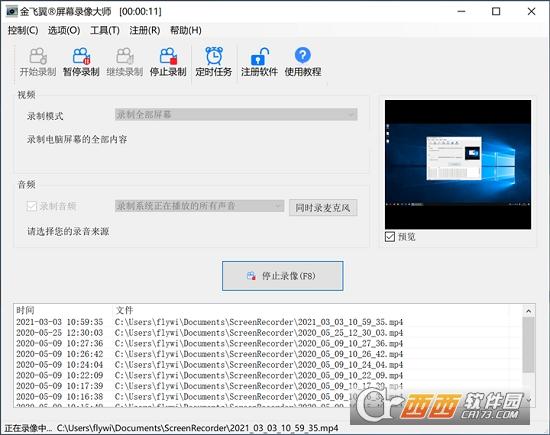This screenshot has width=550, height=435.
Task: Toggle the 录制音频 checkbox
Action: pos(32,206)
